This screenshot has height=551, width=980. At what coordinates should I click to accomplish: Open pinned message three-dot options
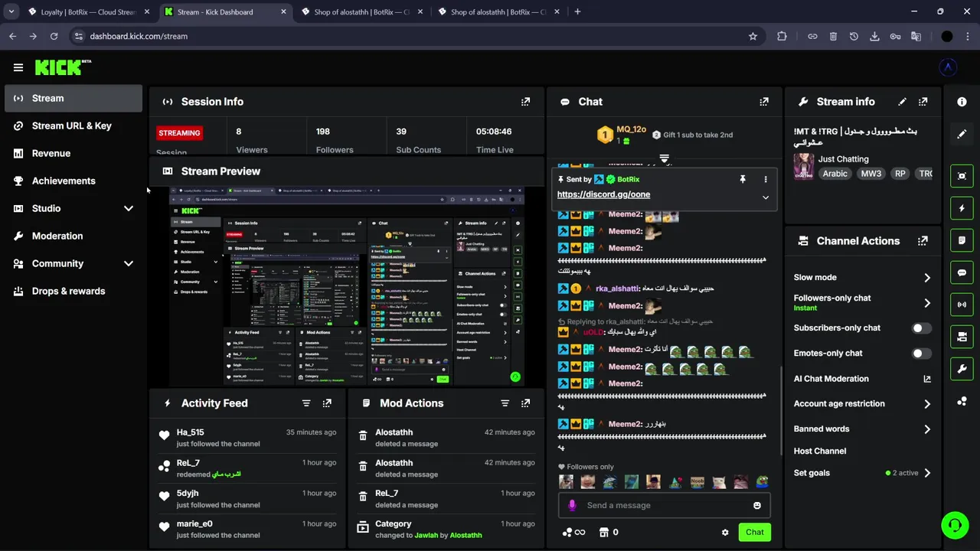[x=765, y=179]
